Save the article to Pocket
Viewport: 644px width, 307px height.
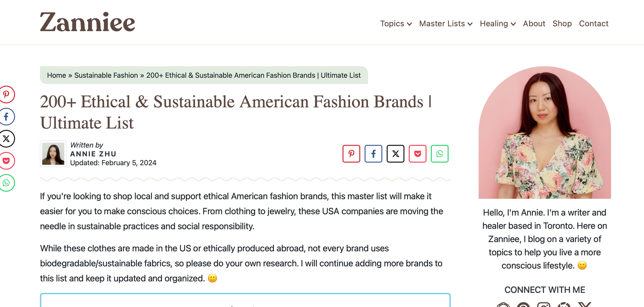417,154
